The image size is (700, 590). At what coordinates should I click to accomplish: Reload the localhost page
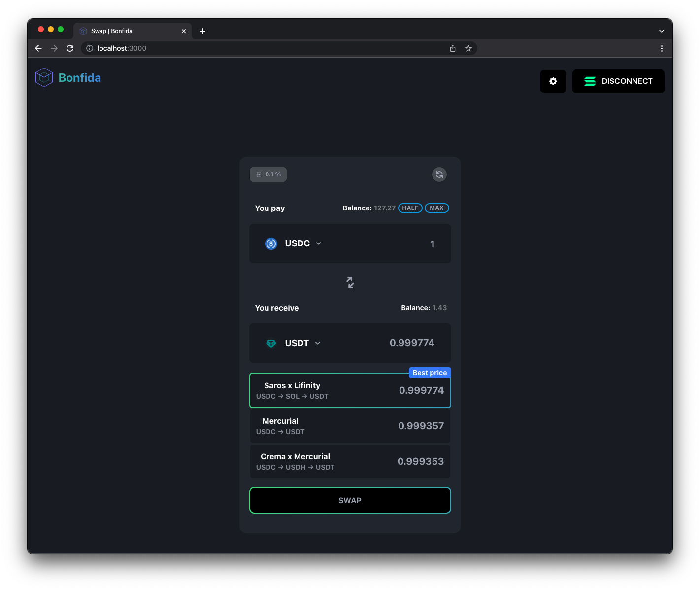tap(70, 48)
